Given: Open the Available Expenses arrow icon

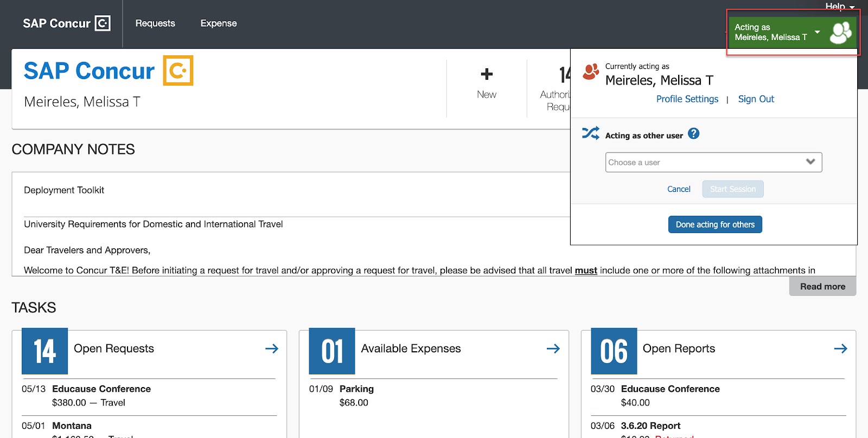Looking at the screenshot, I should point(553,349).
